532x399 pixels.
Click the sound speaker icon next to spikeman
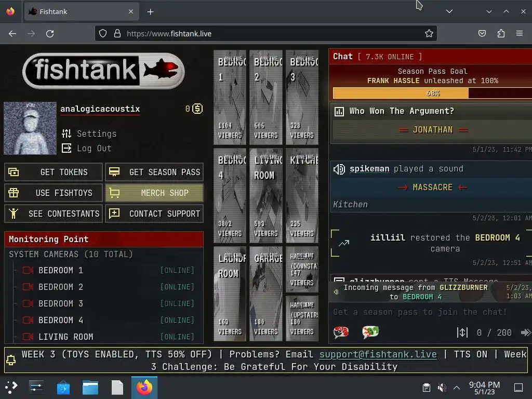click(x=339, y=169)
